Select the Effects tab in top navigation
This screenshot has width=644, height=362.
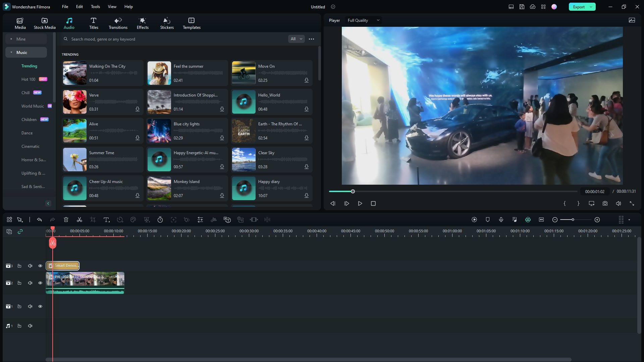(143, 23)
